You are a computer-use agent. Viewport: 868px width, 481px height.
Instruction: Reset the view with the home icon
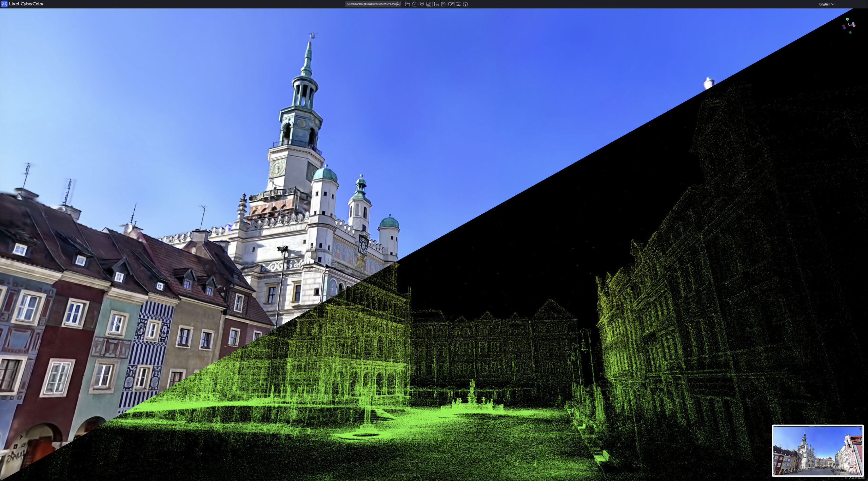point(414,4)
